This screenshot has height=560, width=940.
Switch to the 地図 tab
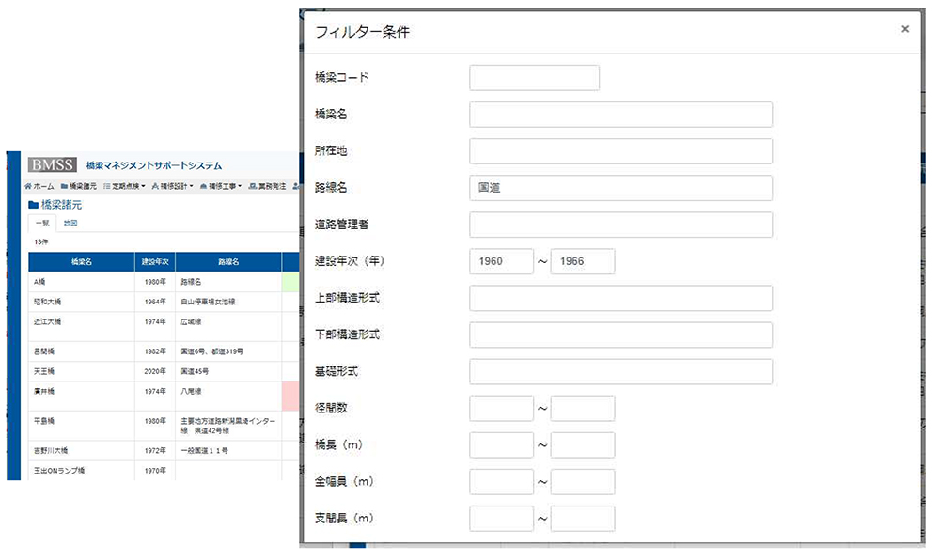click(x=70, y=224)
